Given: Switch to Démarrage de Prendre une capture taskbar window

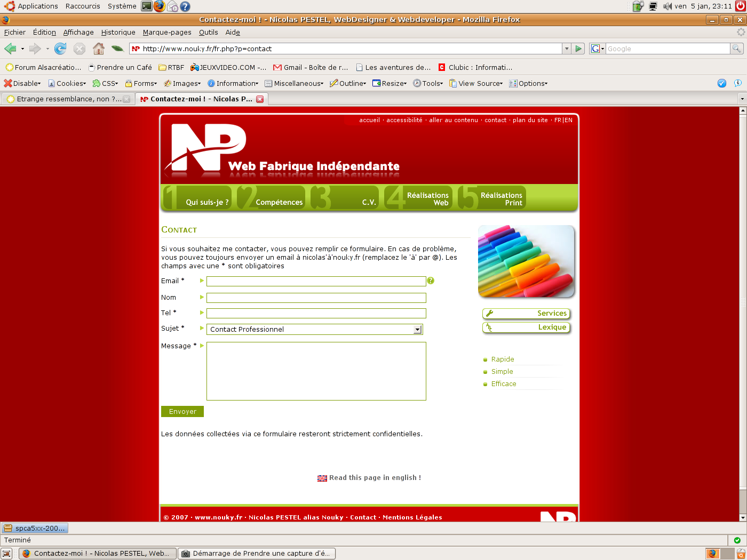Looking at the screenshot, I should pos(257,554).
